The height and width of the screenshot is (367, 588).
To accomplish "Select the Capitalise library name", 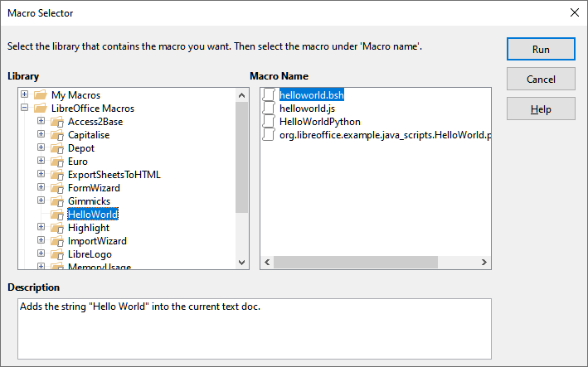I will [89, 135].
